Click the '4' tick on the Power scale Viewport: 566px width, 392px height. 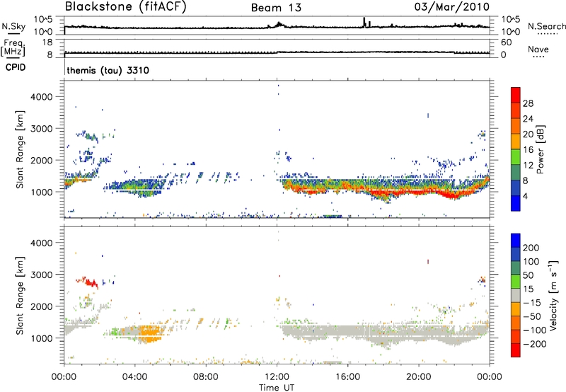click(525, 196)
